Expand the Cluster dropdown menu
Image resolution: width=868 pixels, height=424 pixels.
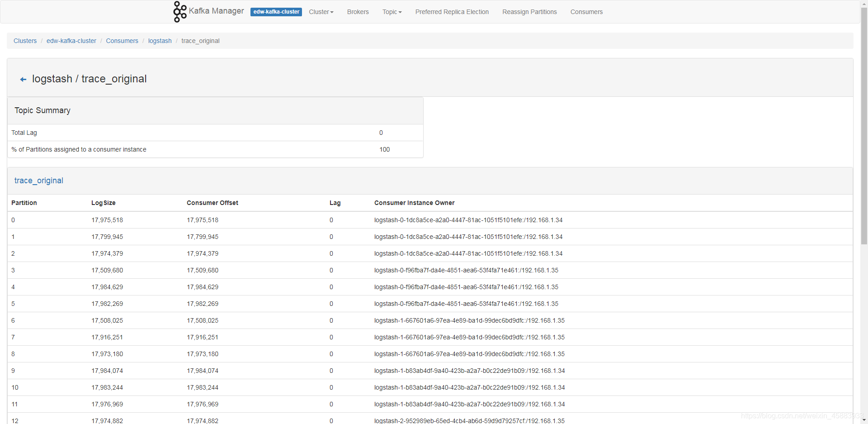(321, 12)
